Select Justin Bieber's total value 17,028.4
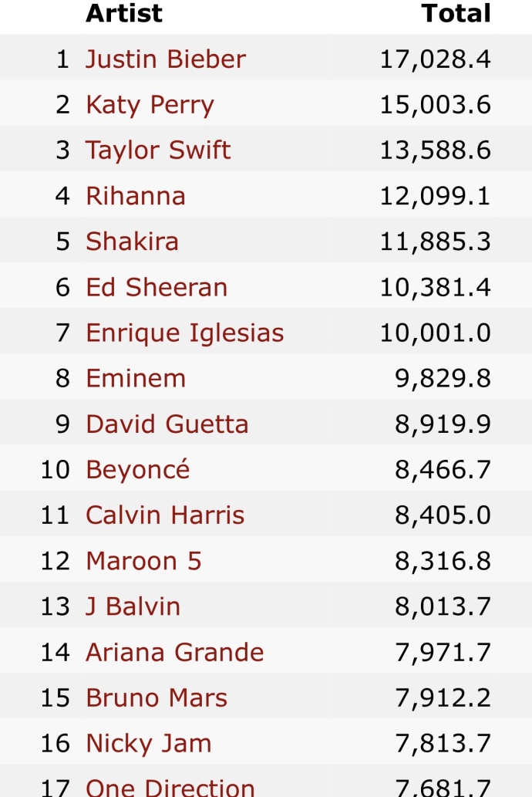Screen dimensions: 532x797 click(436, 59)
